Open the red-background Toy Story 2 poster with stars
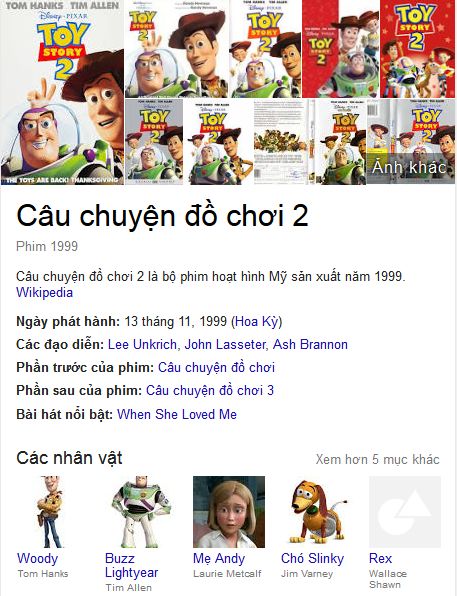This screenshot has width=457, height=596. point(417,49)
